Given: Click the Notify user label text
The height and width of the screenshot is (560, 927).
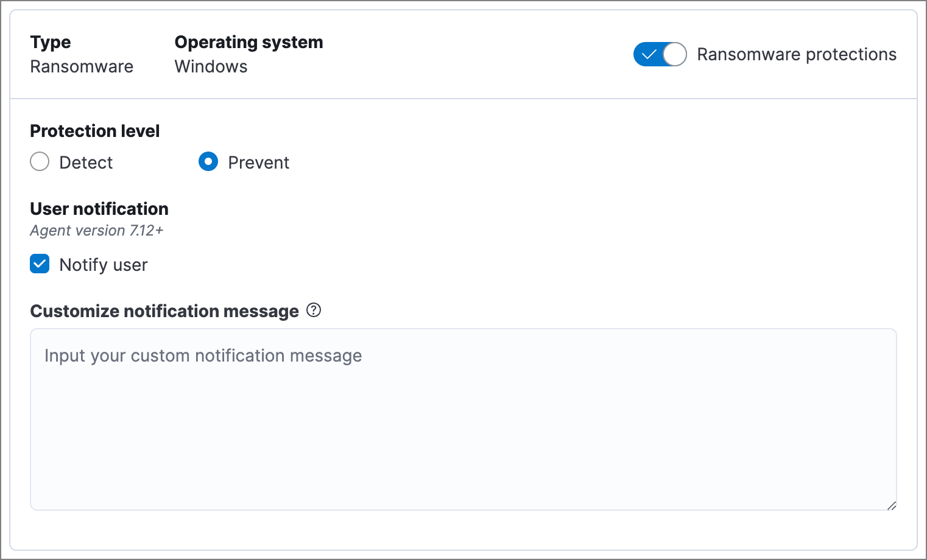Looking at the screenshot, I should [104, 265].
